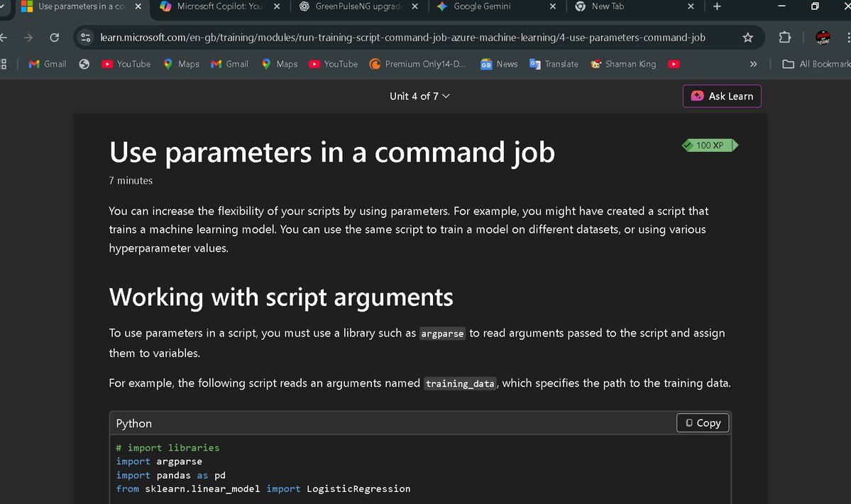Close the GreenPulseNG upgrade tab
The height and width of the screenshot is (504, 851).
(x=414, y=6)
